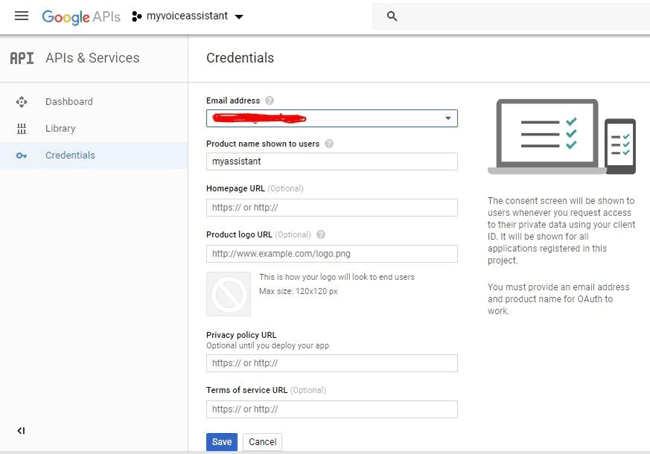Show help for Product name field

(329, 144)
